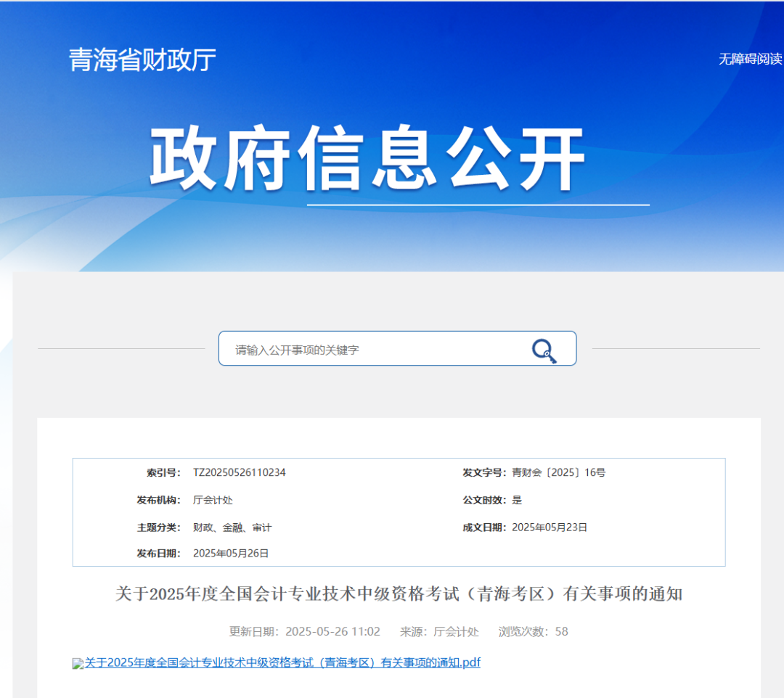Click 来源：厅会计处 source text
Viewport: 784px width, 698px height.
coord(439,631)
